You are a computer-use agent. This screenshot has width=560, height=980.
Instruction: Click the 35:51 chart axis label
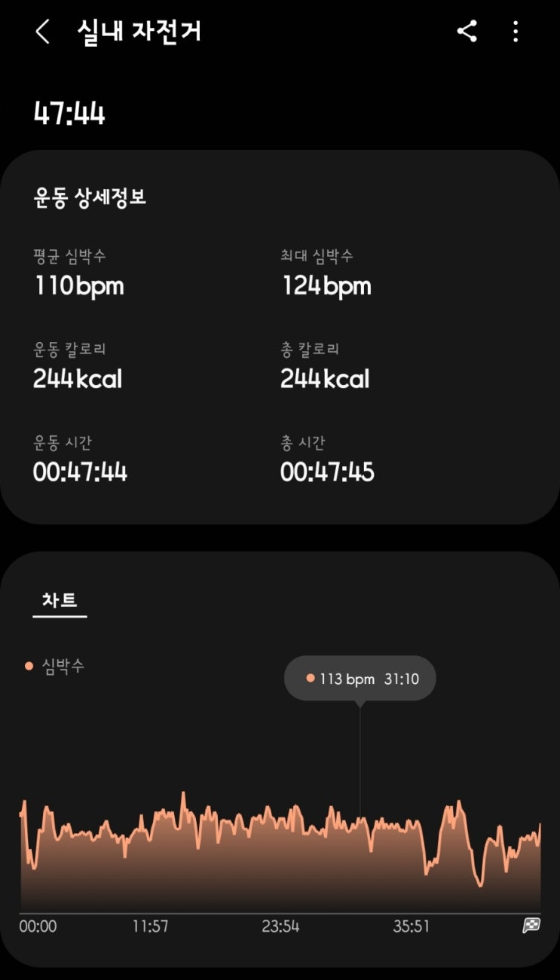412,927
